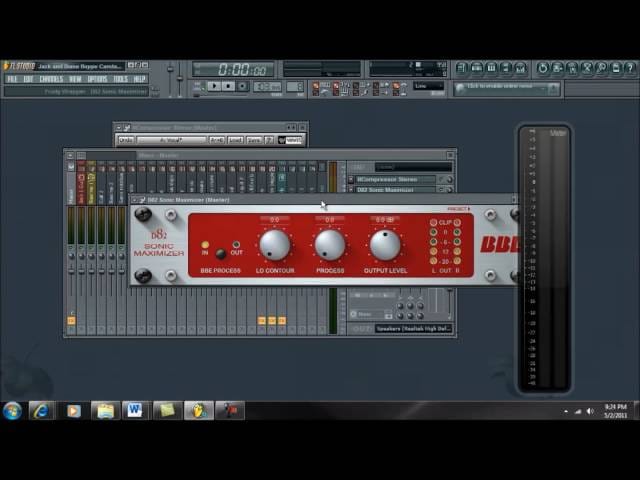This screenshot has width=640, height=480.
Task: Toggle the BBE PROCESS in/out button
Action: point(220,254)
